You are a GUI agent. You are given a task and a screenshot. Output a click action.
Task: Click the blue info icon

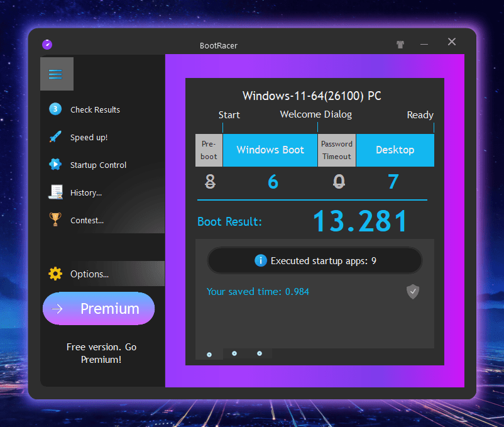pyautogui.click(x=261, y=260)
